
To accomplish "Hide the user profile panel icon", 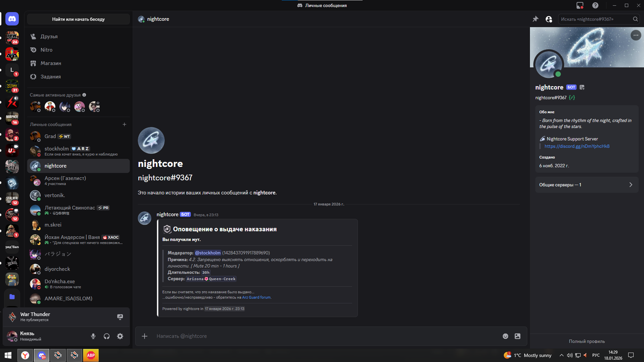I will (549, 19).
